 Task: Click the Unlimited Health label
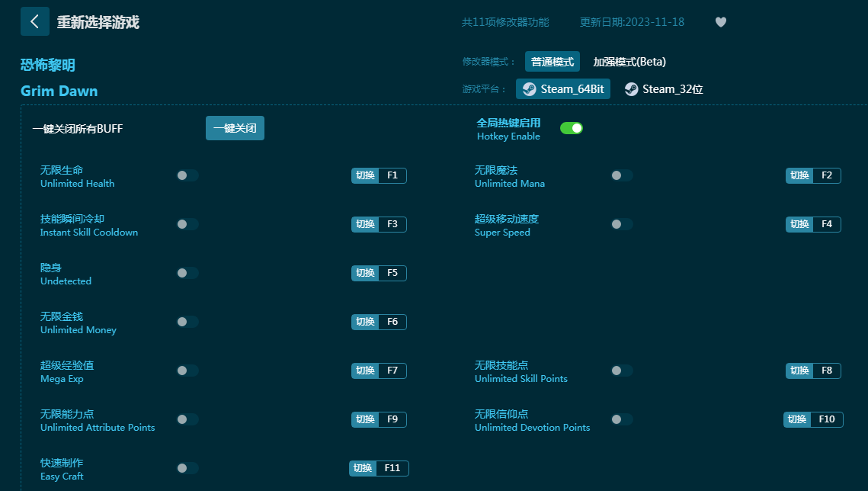coord(78,183)
